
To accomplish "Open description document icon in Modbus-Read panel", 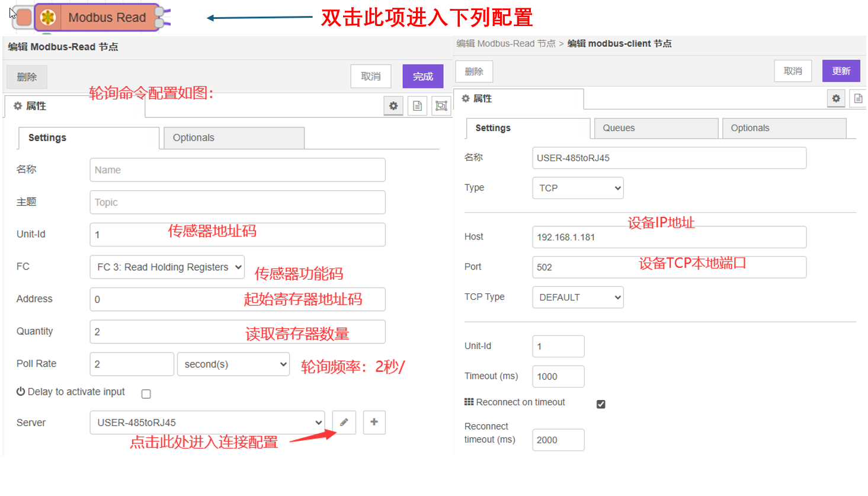I will [x=418, y=106].
